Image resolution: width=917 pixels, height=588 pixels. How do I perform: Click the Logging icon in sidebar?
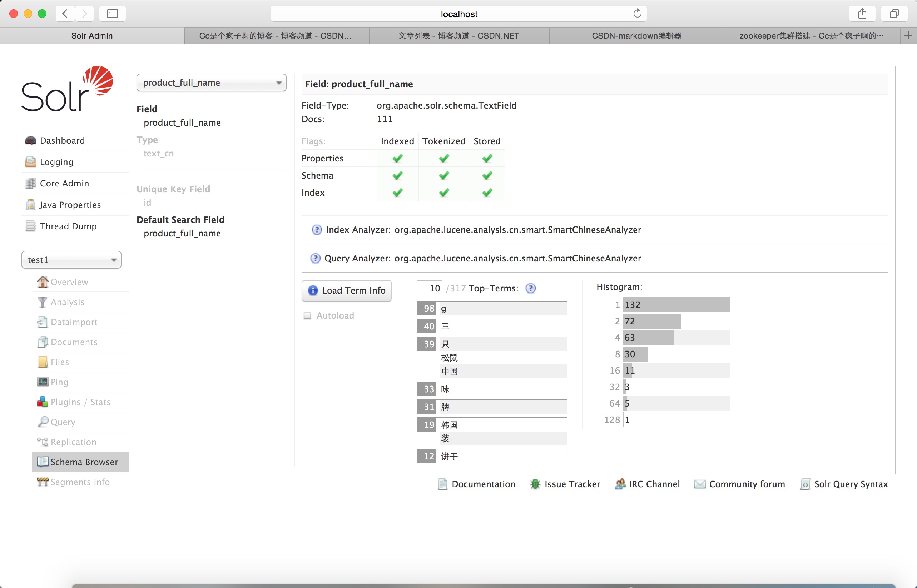point(31,161)
